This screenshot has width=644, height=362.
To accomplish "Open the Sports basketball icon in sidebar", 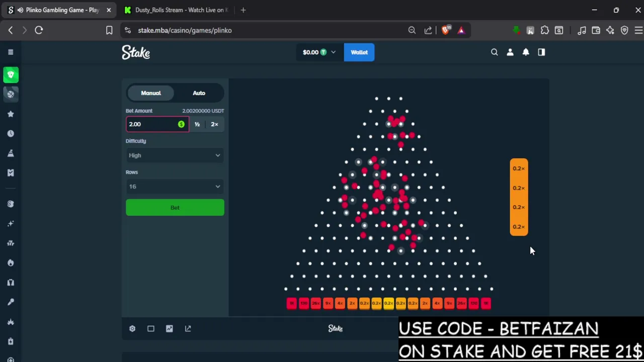I will 11,94.
